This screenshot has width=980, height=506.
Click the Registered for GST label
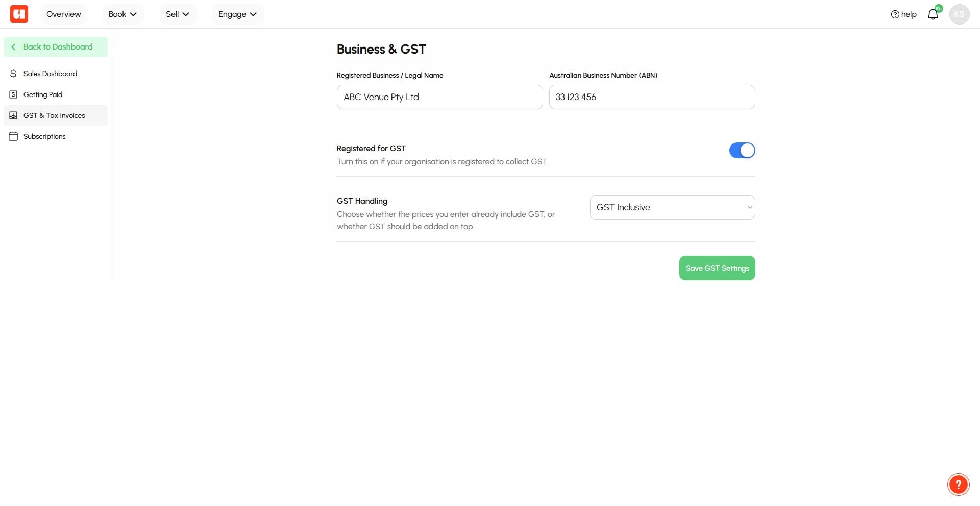tap(371, 149)
